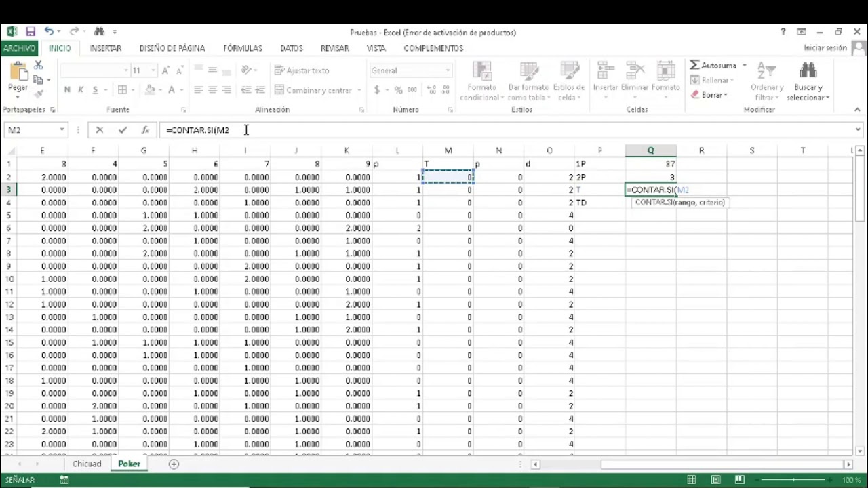Open Dar formato como tabla menu

[x=529, y=81]
